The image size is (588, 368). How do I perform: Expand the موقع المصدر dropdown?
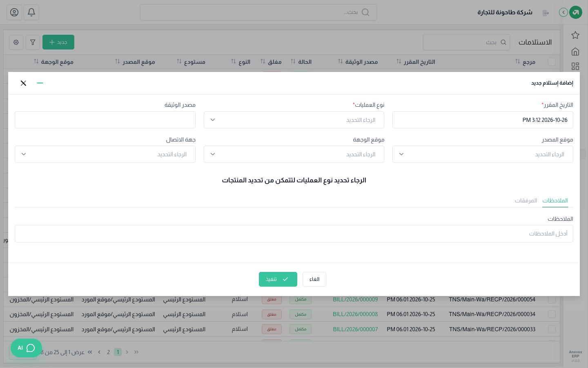tap(483, 154)
